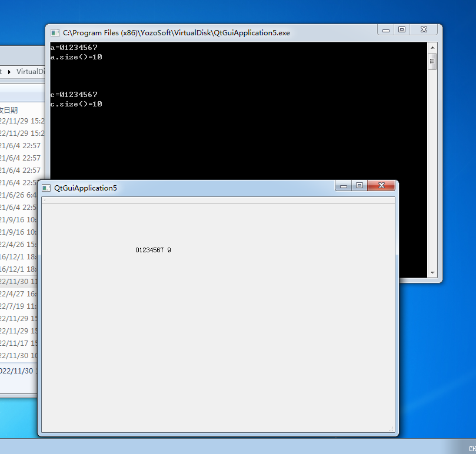
Task: Click console line a.size()=10
Action: tap(76, 57)
